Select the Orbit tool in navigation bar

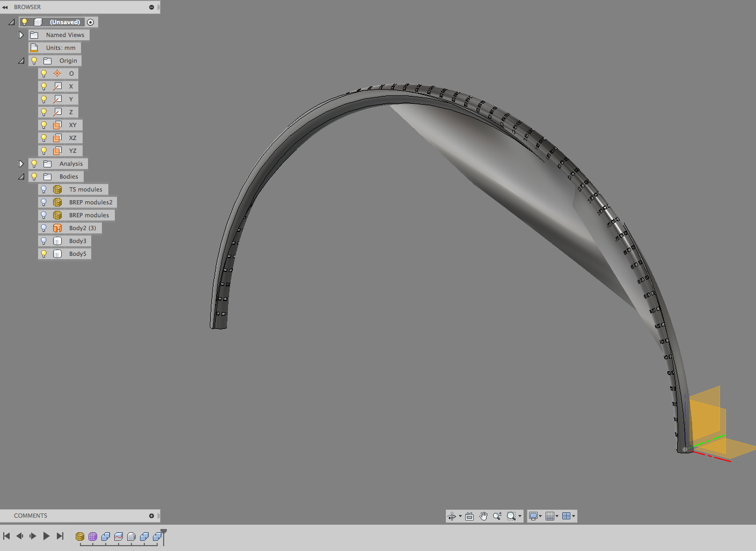click(x=452, y=516)
